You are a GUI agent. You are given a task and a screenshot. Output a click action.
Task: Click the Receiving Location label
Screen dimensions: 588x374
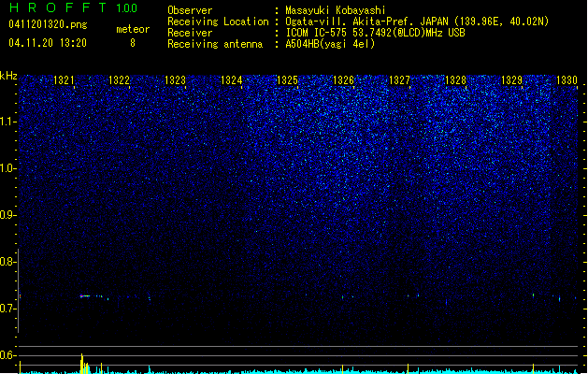218,22
